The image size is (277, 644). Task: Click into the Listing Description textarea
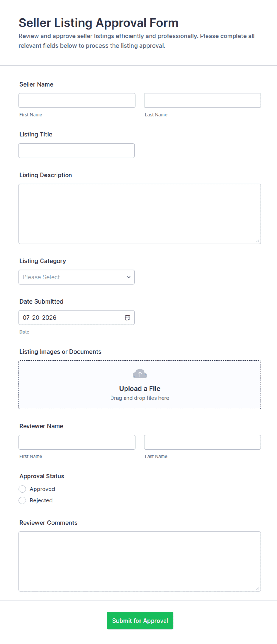pos(140,214)
